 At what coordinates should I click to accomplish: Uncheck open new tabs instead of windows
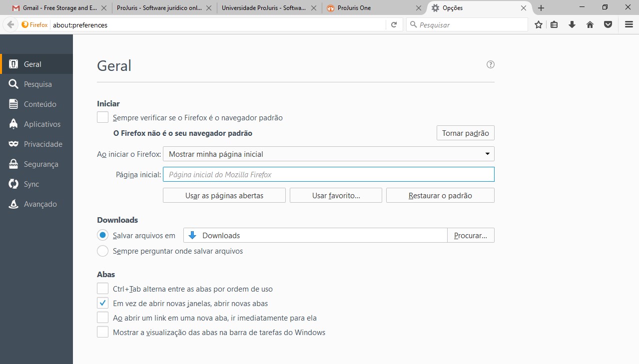point(103,303)
